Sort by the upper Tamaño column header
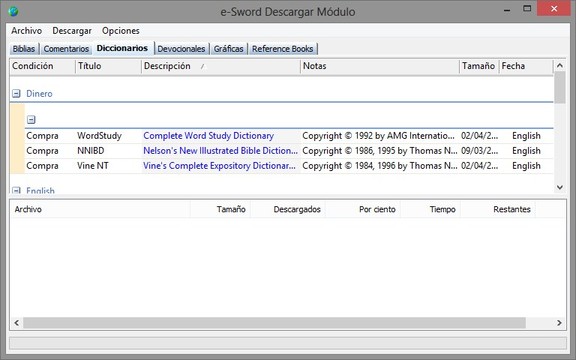The image size is (576, 360). pyautogui.click(x=479, y=66)
